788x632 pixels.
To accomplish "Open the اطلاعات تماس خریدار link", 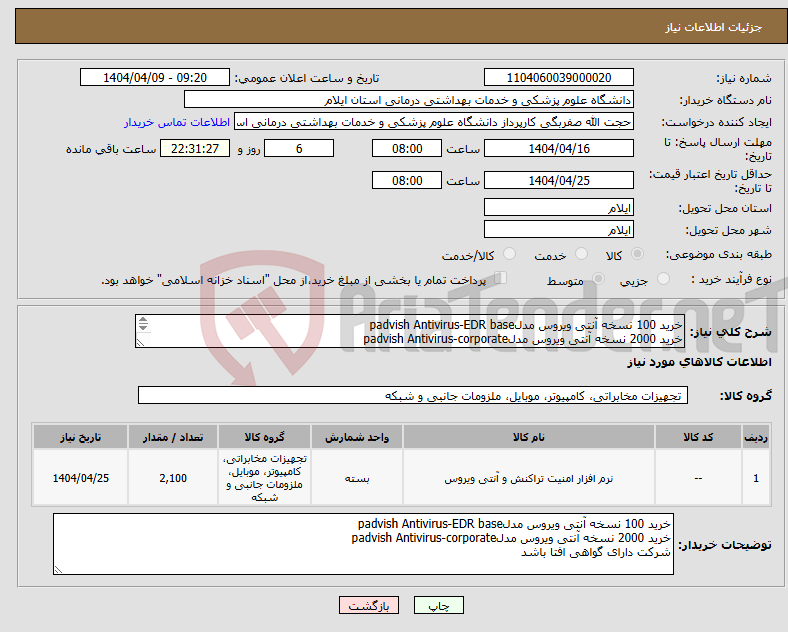I will 177,122.
